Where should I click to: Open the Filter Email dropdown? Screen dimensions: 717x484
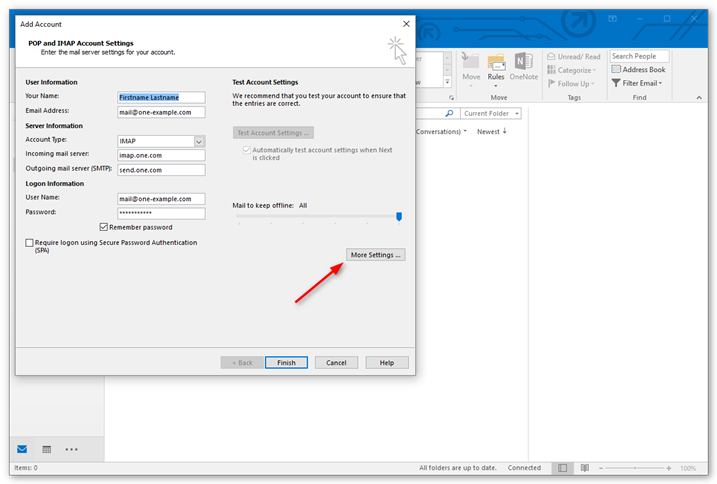pyautogui.click(x=637, y=83)
